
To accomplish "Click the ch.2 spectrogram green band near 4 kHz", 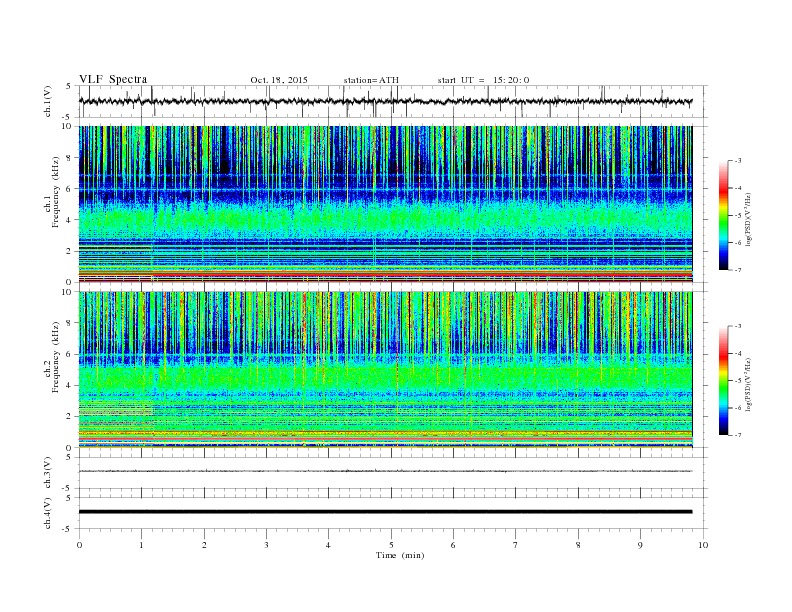I will [x=385, y=379].
